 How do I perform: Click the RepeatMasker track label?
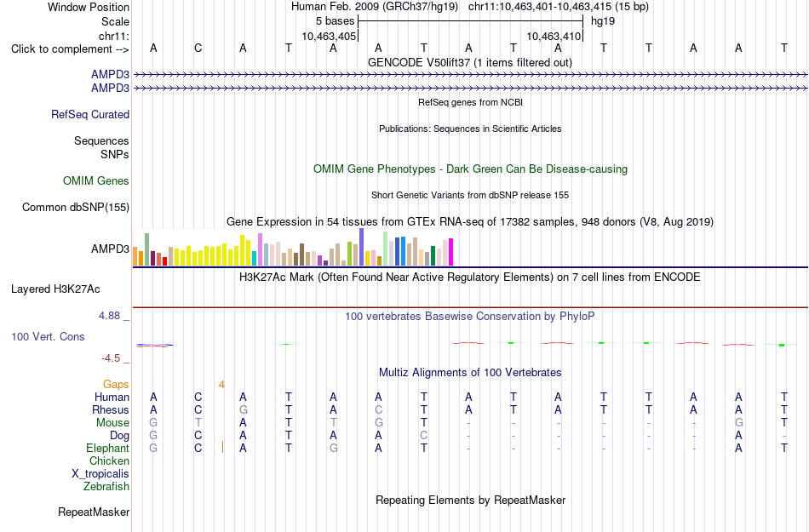point(94,512)
